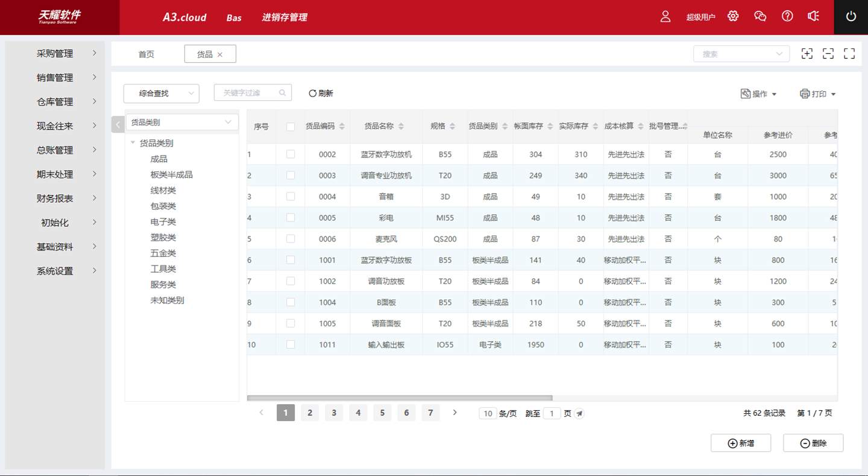This screenshot has height=476, width=868.
Task: Open the 搜索 dropdown in top bar
Action: click(741, 54)
